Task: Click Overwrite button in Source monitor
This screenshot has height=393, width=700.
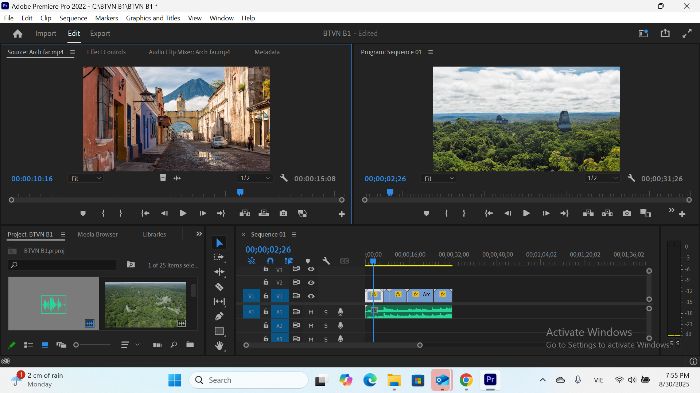Action: click(264, 213)
